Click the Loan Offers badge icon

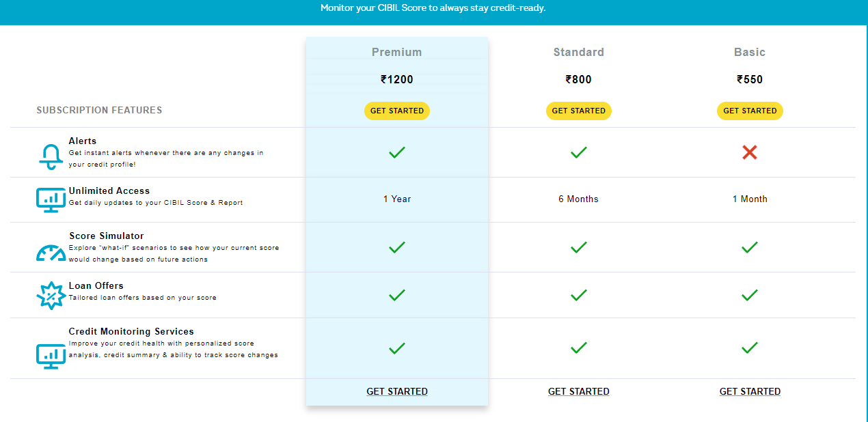pos(51,295)
